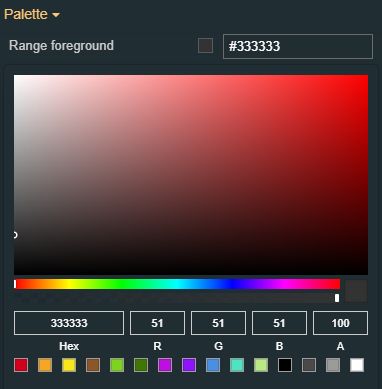Click the R channel value field

157,323
